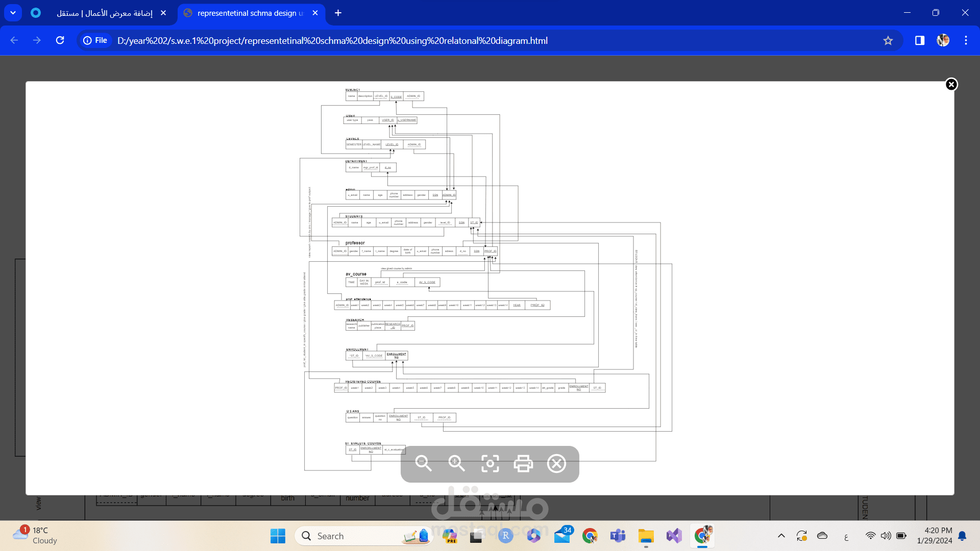Print the relational diagram
This screenshot has height=551, width=980.
pos(523,464)
